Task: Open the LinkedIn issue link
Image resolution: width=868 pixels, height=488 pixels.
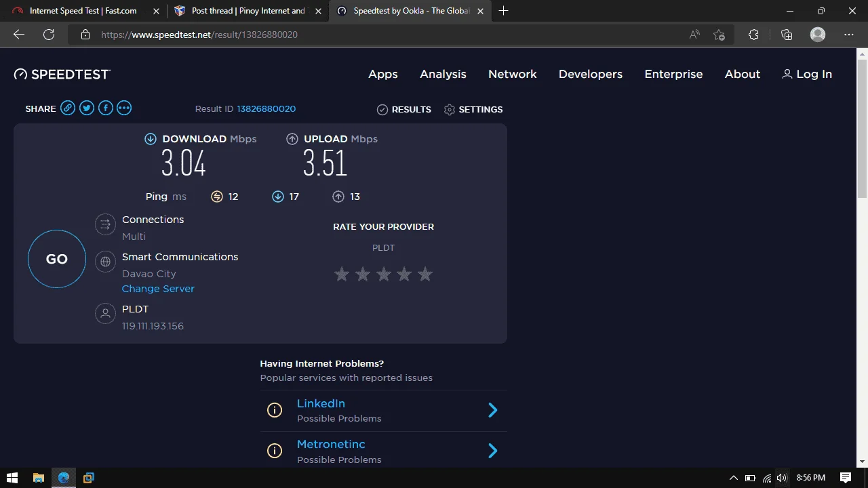Action: pyautogui.click(x=321, y=403)
